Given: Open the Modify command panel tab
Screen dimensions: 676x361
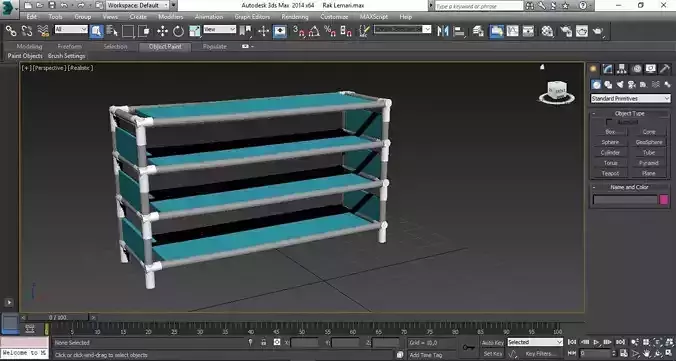Looking at the screenshot, I should point(607,69).
